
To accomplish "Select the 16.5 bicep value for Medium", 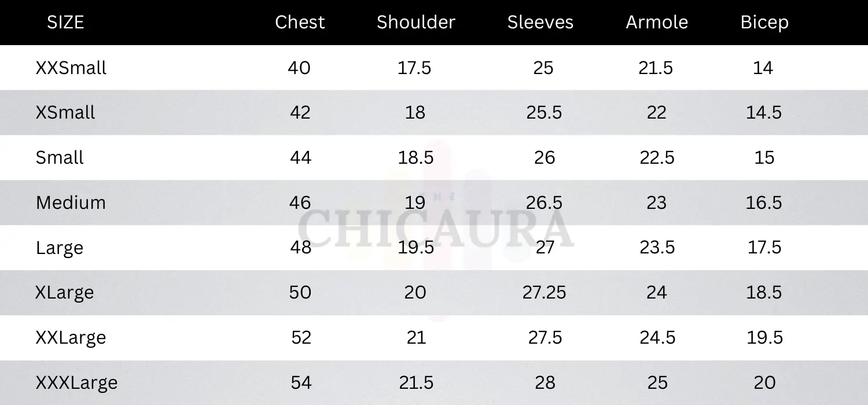I will 764,203.
